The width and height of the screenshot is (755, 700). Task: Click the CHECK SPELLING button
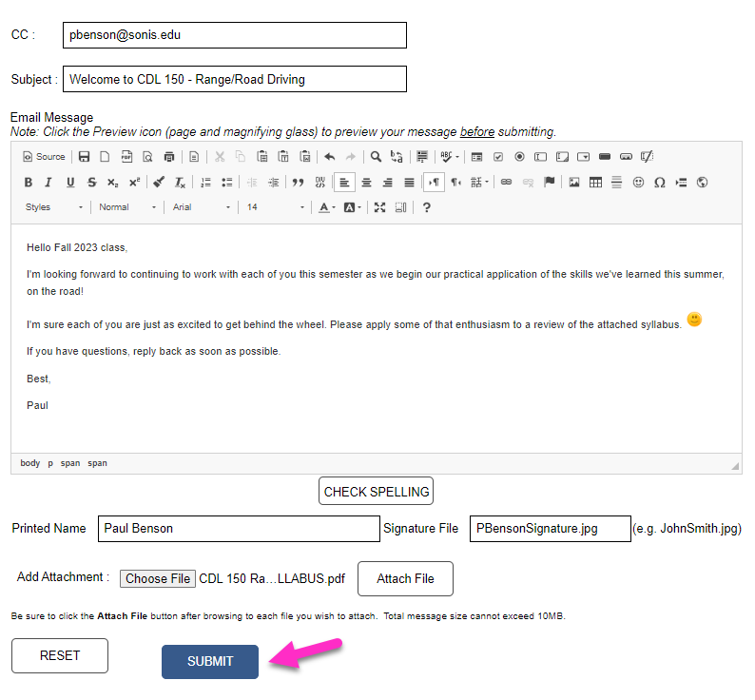[376, 492]
